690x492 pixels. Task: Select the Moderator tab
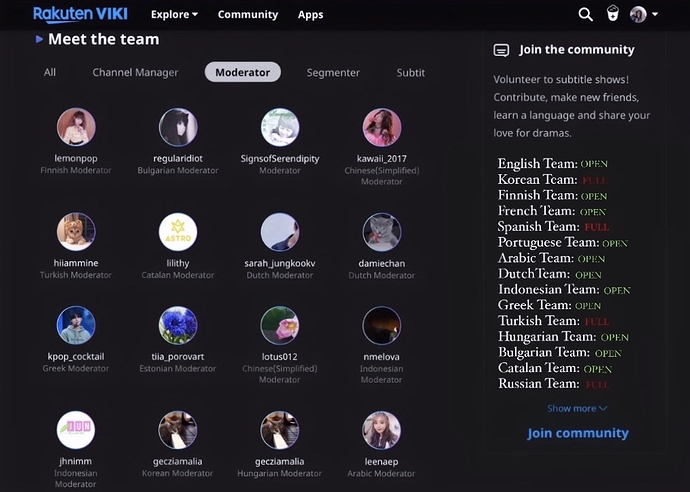(242, 72)
